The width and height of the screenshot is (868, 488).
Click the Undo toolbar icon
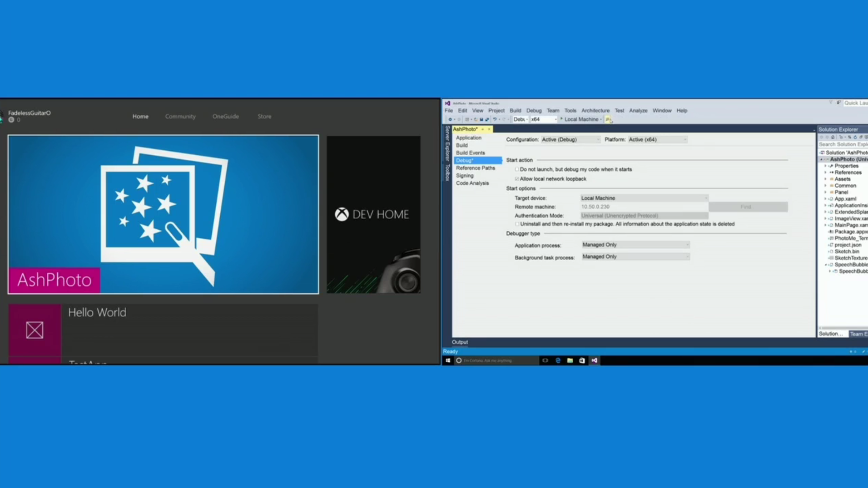click(x=495, y=119)
